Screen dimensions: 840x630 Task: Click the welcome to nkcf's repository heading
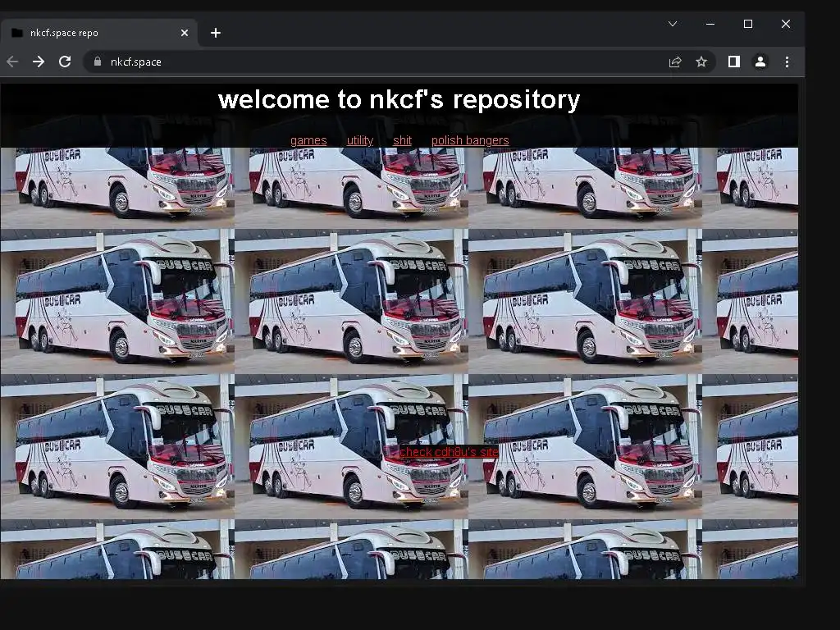(x=399, y=99)
